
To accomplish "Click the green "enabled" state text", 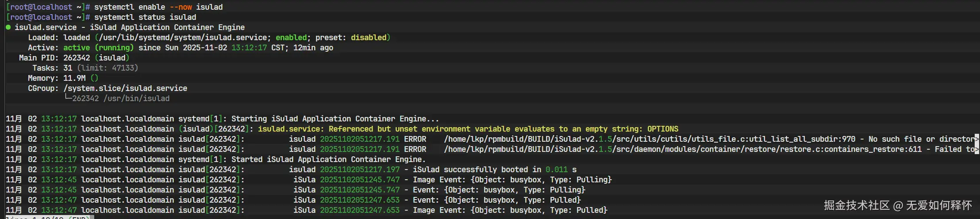I will point(291,38).
